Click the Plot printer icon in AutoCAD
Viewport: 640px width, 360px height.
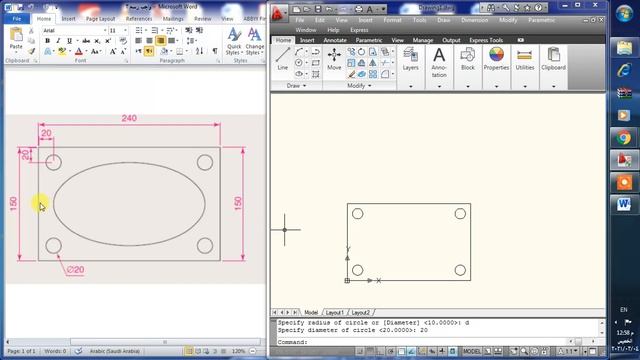tap(358, 9)
